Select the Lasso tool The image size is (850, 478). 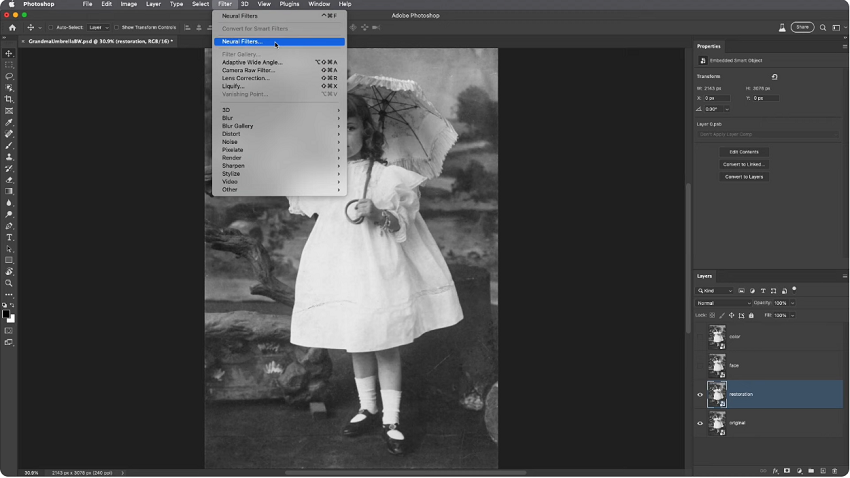coord(9,76)
